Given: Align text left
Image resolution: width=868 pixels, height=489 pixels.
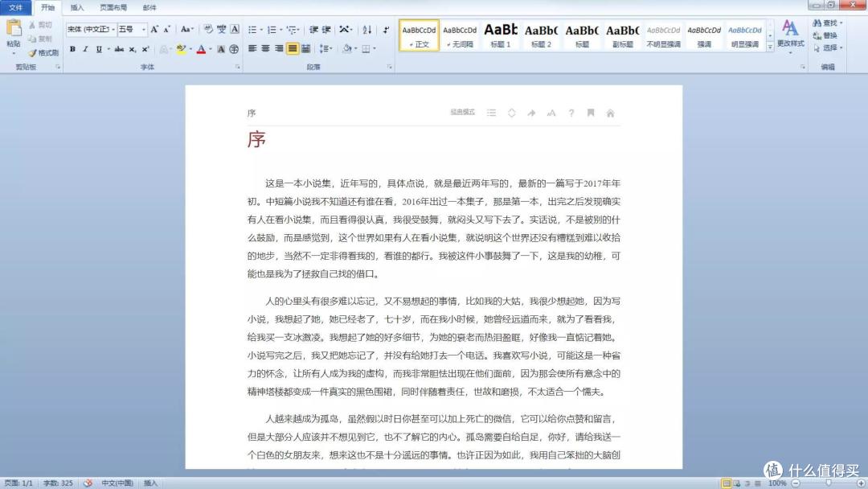Looking at the screenshot, I should click(252, 49).
